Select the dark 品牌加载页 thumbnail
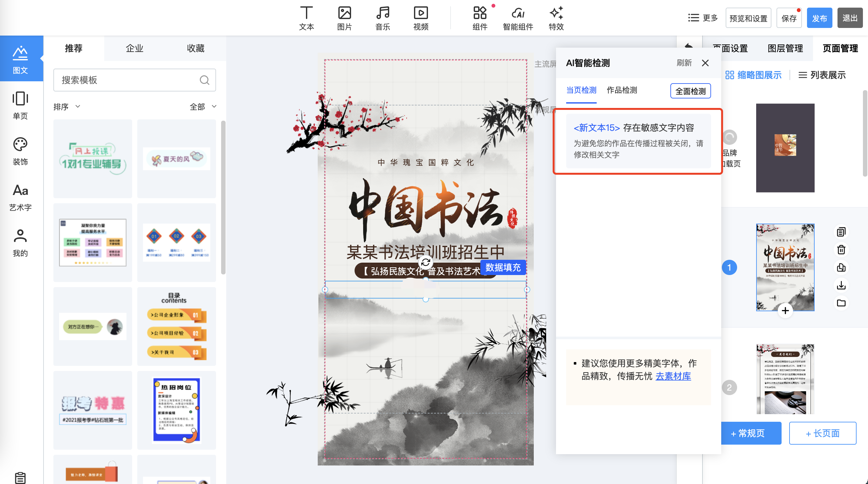This screenshot has height=484, width=868. [x=785, y=148]
